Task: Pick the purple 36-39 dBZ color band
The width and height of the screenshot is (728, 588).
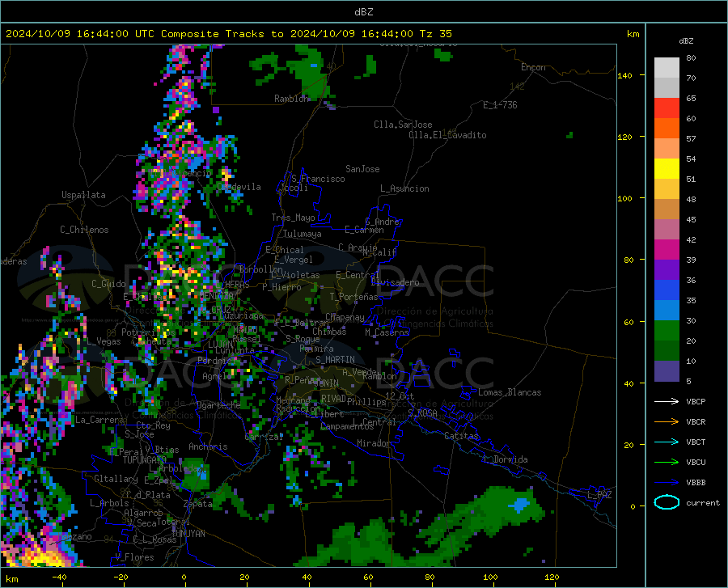Action: click(667, 270)
